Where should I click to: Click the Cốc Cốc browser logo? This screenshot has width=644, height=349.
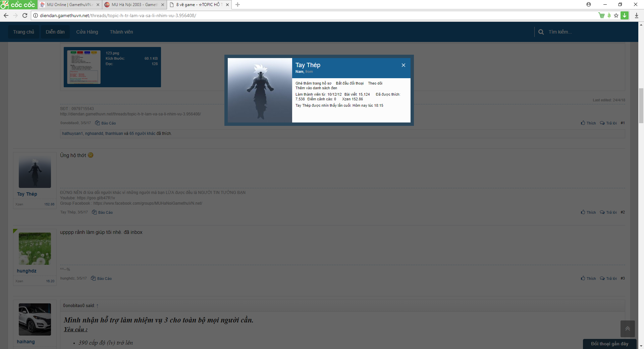point(18,4)
